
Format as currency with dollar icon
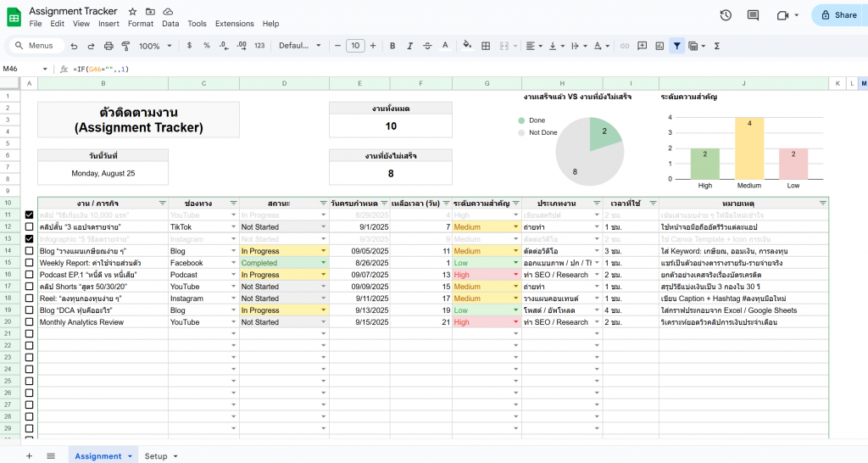click(189, 46)
